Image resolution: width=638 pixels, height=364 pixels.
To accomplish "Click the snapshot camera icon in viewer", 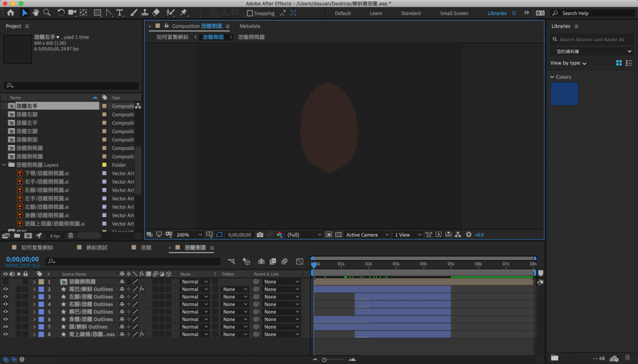I will pos(260,235).
